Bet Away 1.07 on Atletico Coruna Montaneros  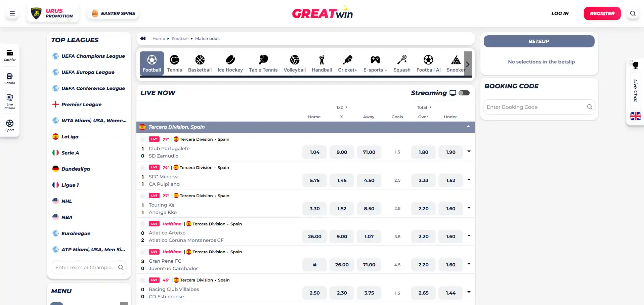point(369,236)
